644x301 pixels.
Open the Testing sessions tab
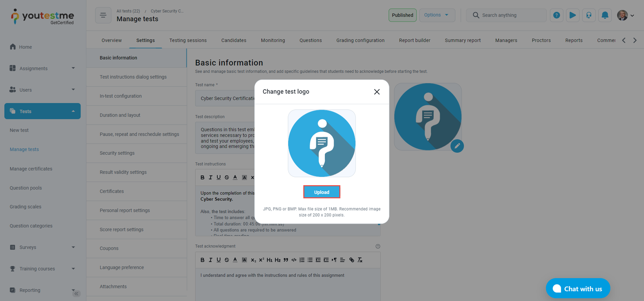point(188,40)
